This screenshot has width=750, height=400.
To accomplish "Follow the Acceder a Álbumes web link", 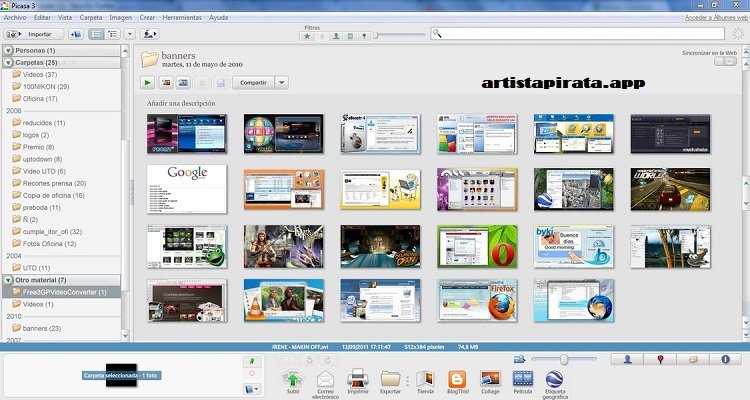I will pyautogui.click(x=716, y=17).
